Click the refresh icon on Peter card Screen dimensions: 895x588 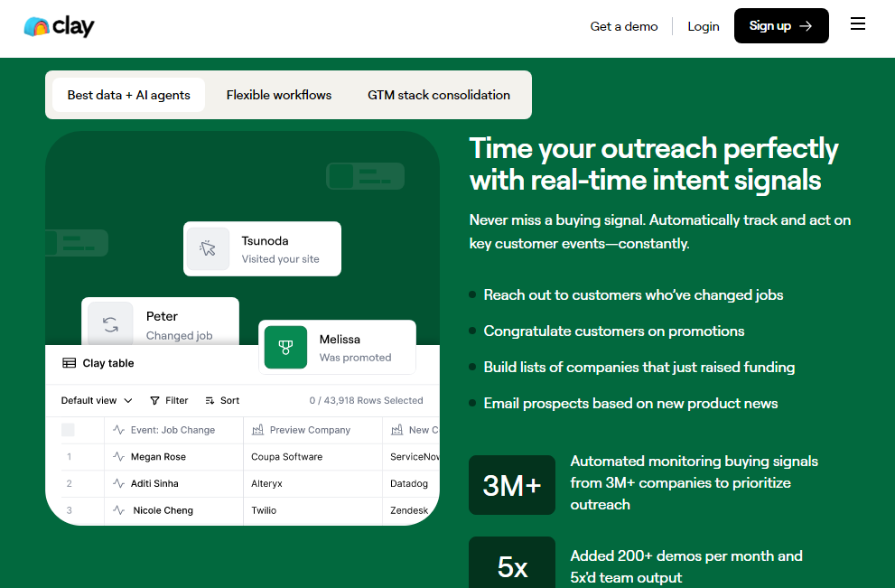click(x=110, y=325)
